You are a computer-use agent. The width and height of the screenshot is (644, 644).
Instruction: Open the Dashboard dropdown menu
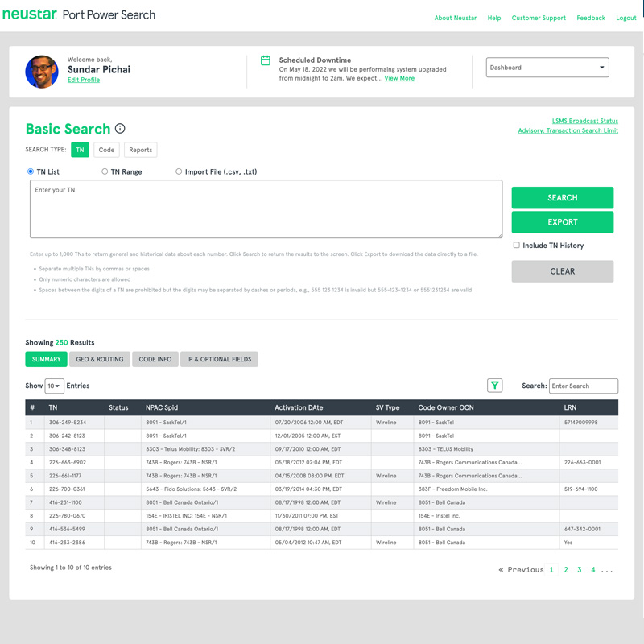coord(547,68)
